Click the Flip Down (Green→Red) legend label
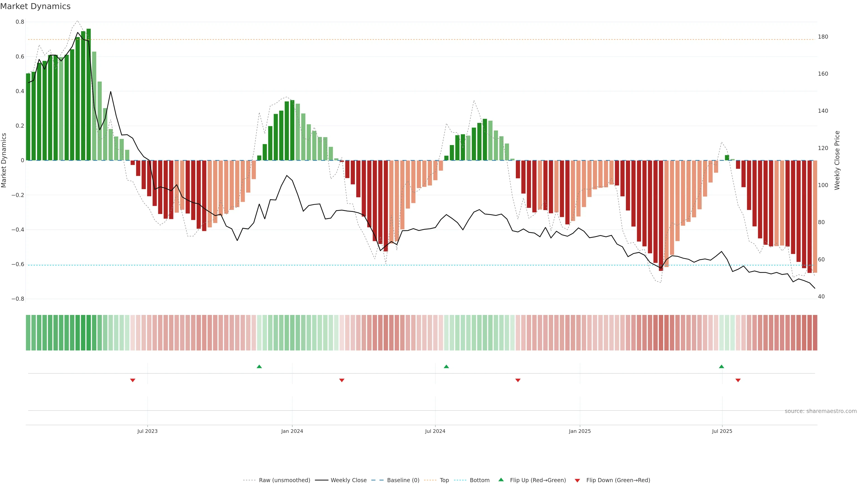This screenshot has width=868, height=488. [618, 480]
